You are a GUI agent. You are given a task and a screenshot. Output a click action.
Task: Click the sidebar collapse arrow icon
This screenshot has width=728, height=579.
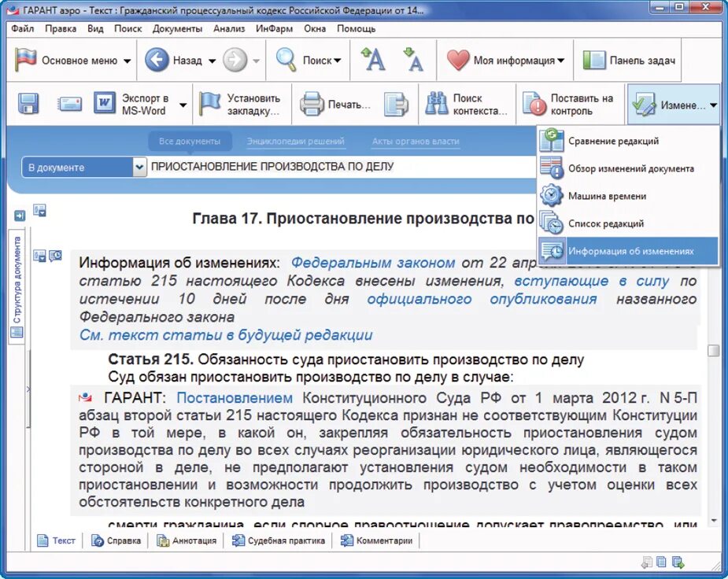tap(20, 216)
